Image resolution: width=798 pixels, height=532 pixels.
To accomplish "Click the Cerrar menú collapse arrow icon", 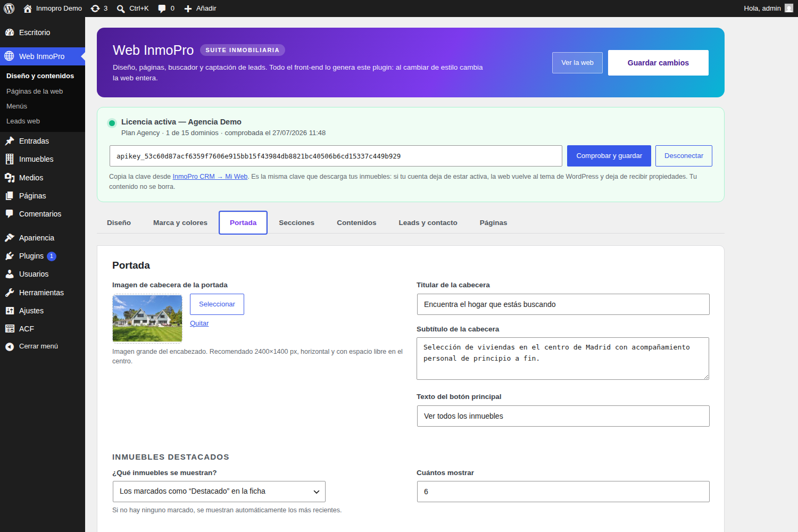I will coord(10,347).
